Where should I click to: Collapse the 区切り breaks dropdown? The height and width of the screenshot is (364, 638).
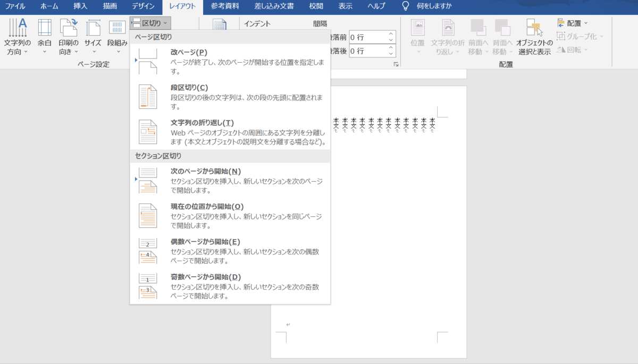(150, 23)
